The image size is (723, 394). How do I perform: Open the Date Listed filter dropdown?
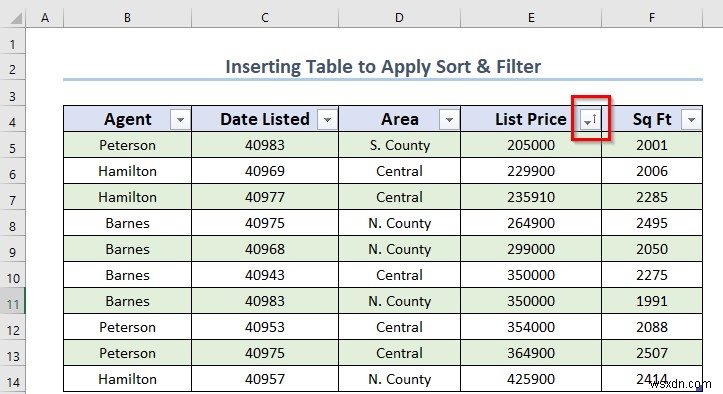[327, 120]
